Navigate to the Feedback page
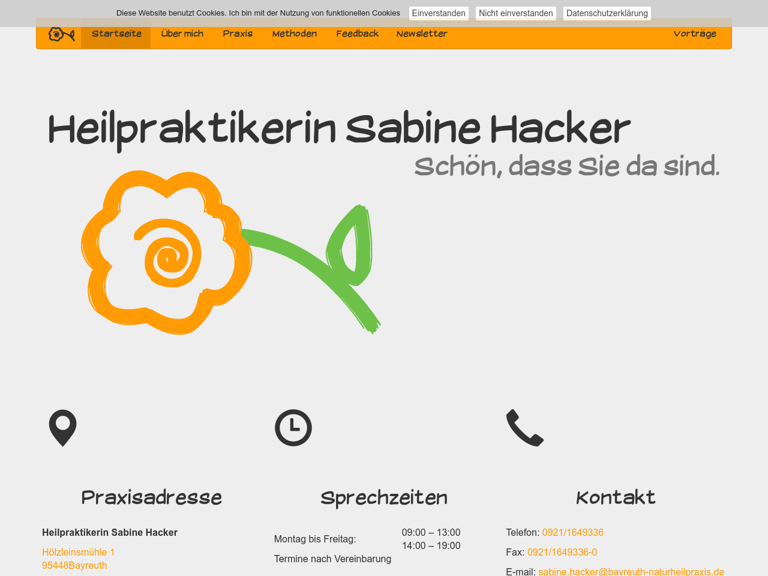The height and width of the screenshot is (576, 768). [357, 34]
